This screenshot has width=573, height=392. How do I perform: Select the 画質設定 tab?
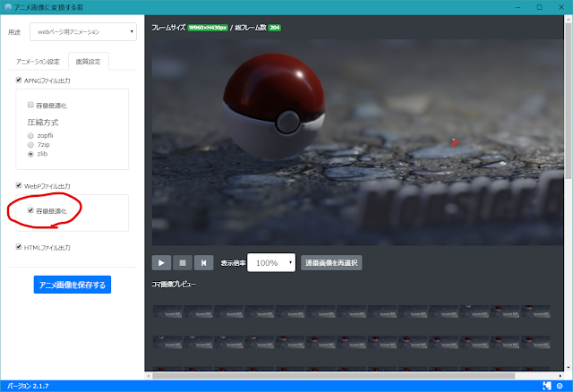(x=88, y=62)
